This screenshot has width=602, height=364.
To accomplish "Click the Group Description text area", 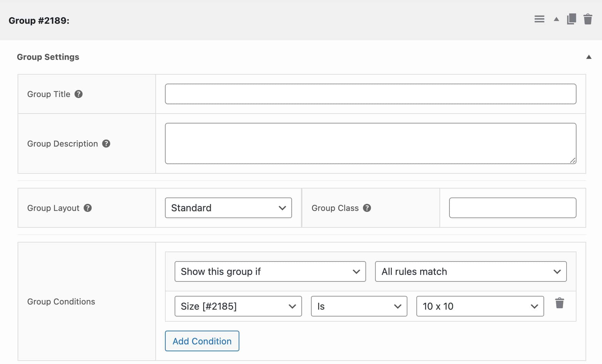I will (370, 143).
